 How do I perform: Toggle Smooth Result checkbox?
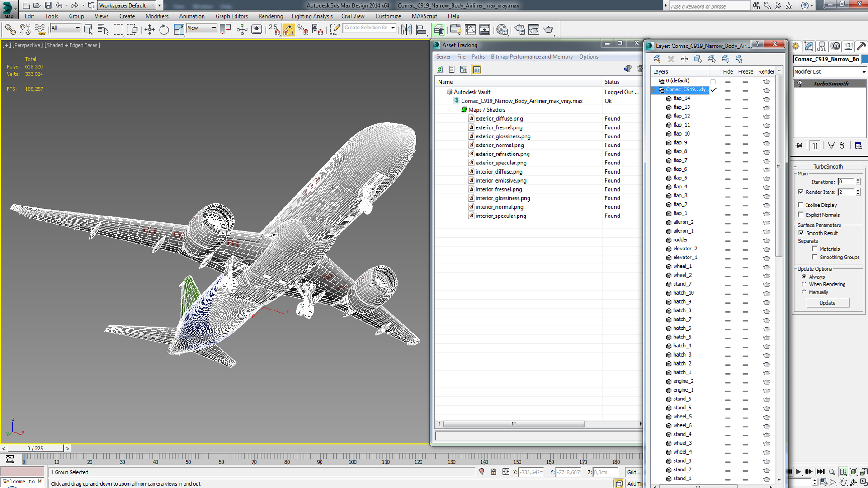coord(801,233)
